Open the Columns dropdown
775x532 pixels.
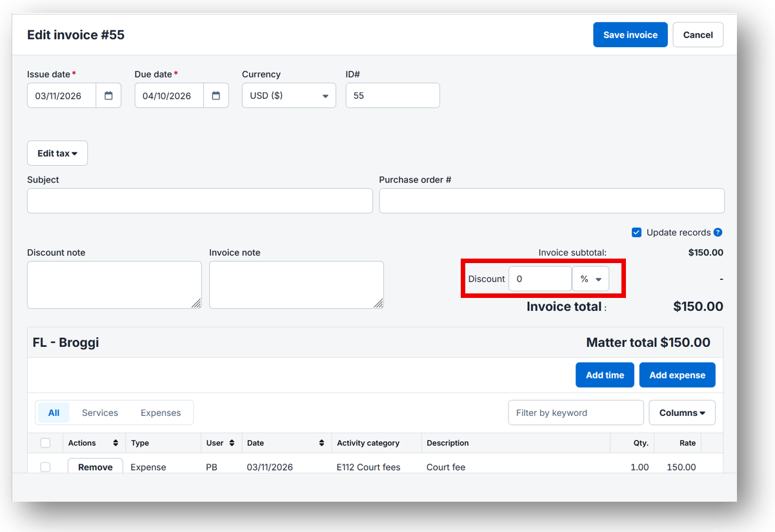tap(681, 412)
